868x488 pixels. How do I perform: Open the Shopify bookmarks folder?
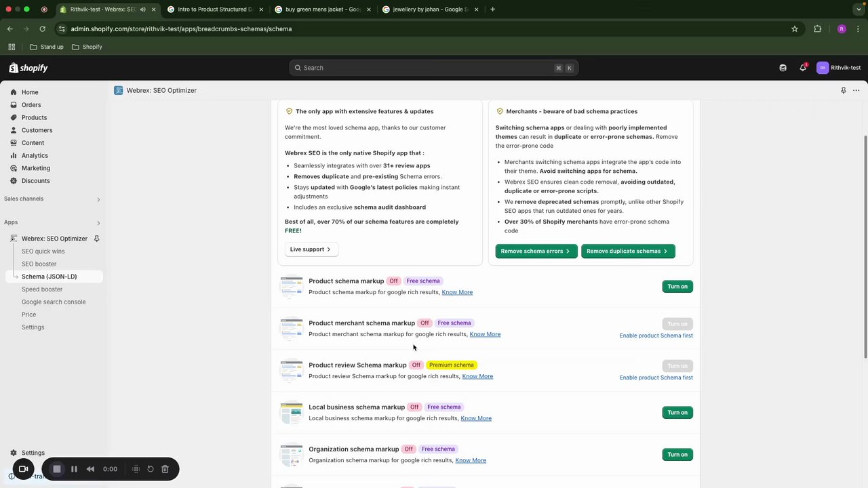87,47
